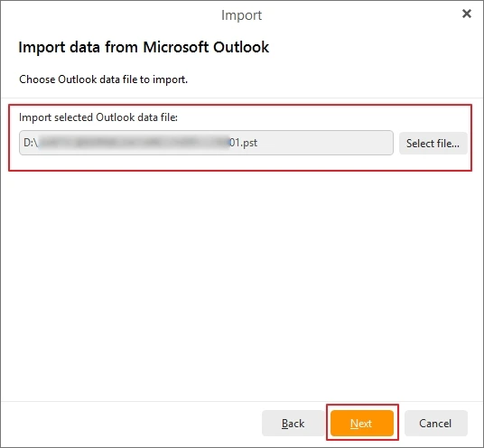
Task: Cancel the Outlook import wizard
Action: click(x=435, y=423)
